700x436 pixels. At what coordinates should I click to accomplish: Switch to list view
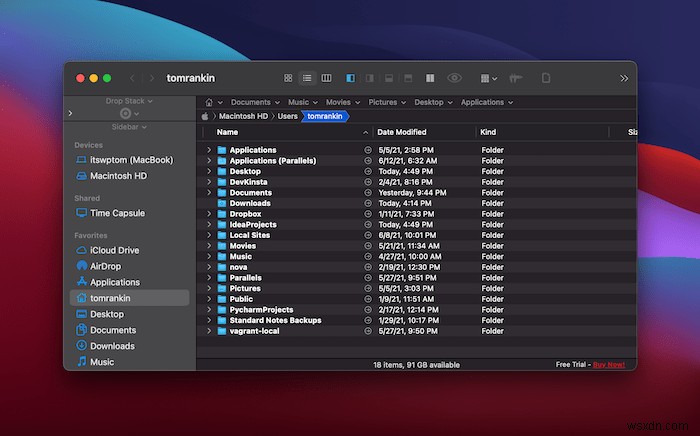pyautogui.click(x=308, y=78)
